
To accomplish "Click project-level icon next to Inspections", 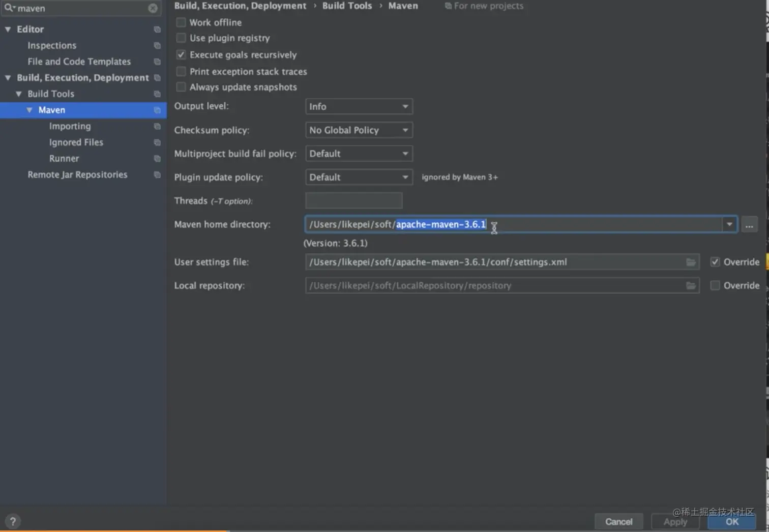I will pos(157,46).
